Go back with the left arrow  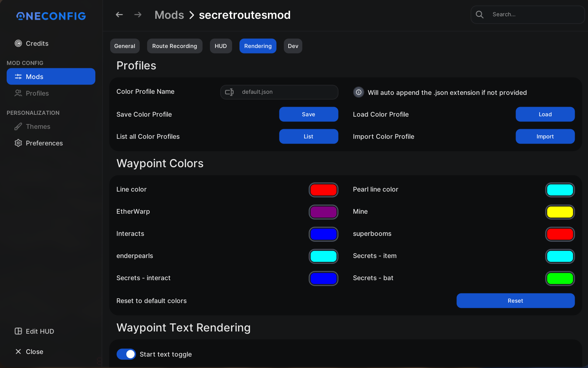119,15
